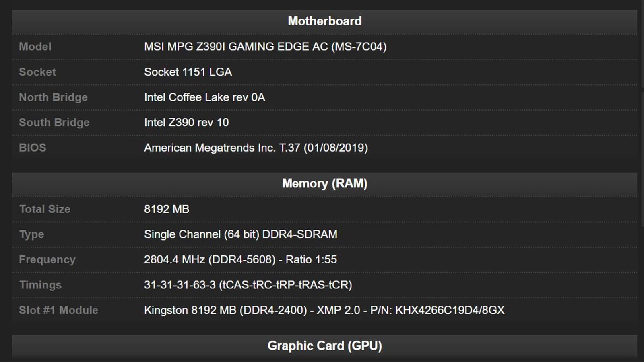Click the Frequency row label
This screenshot has height=362, width=644.
tap(47, 260)
